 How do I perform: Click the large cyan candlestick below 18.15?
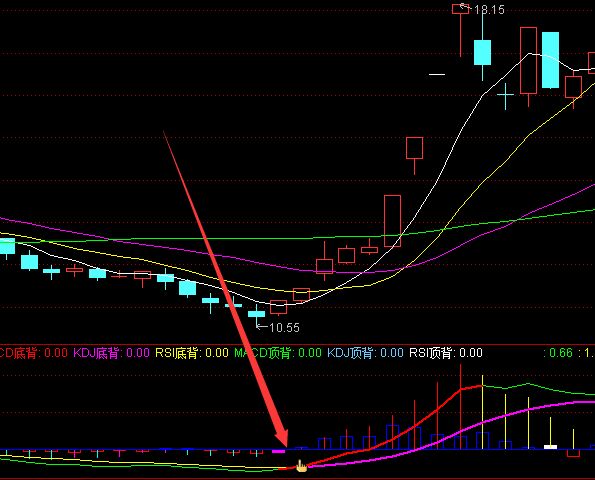(x=482, y=52)
